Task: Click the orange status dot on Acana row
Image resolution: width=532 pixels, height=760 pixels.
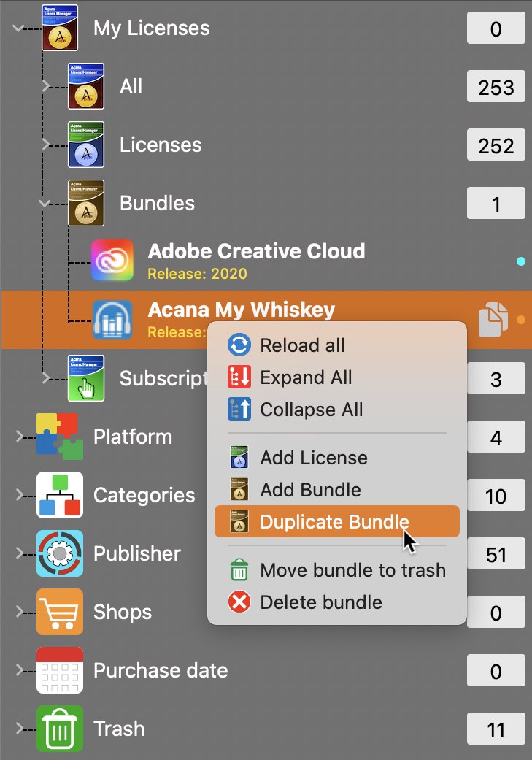Action: (521, 320)
